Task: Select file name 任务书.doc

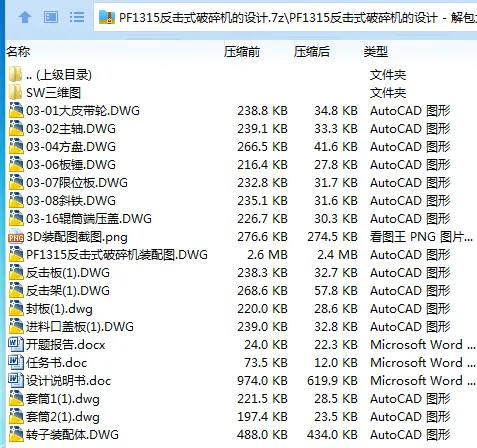Action: [56, 363]
